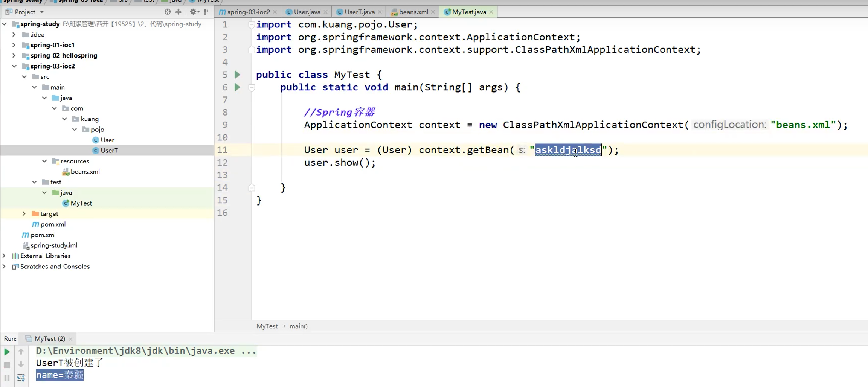Image resolution: width=868 pixels, height=387 pixels.
Task: Click user.show() on line 12
Action: tap(340, 163)
